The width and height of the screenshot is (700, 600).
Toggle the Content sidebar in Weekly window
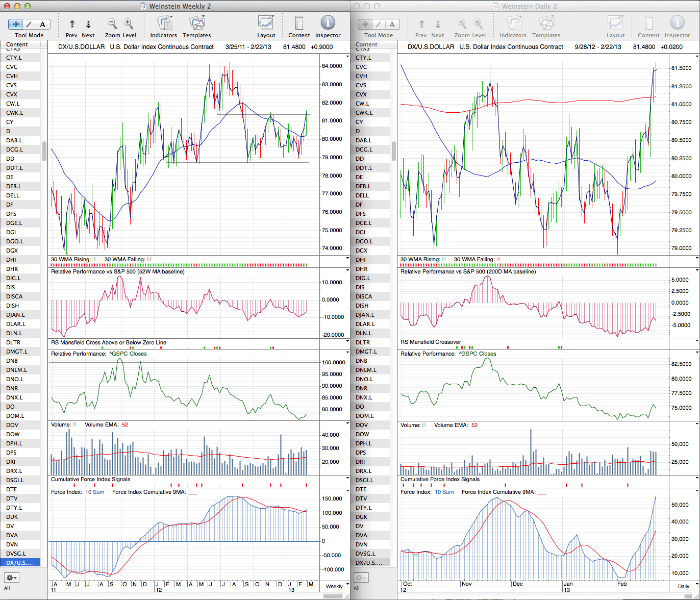tap(299, 23)
